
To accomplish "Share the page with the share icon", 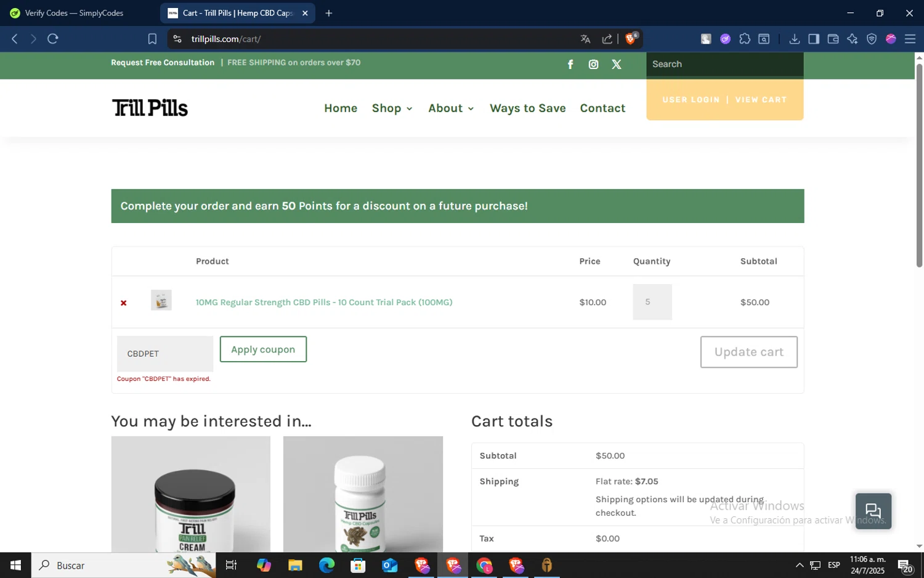I will pos(607,39).
